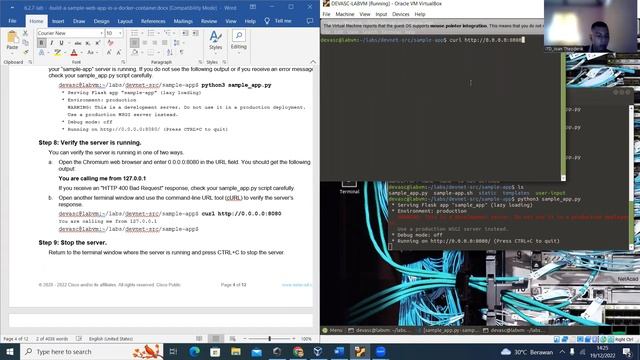Open the font name dropdown arrow
640x360 pixels.
coord(101,33)
